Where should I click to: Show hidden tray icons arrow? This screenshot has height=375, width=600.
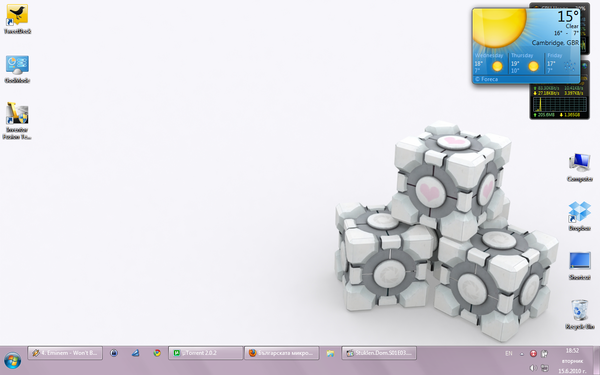pyautogui.click(x=522, y=354)
